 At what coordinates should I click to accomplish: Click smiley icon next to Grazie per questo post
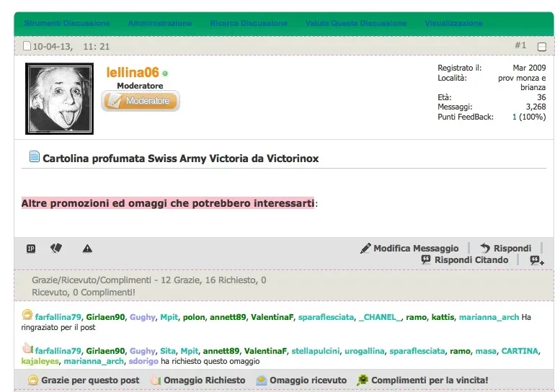33,380
